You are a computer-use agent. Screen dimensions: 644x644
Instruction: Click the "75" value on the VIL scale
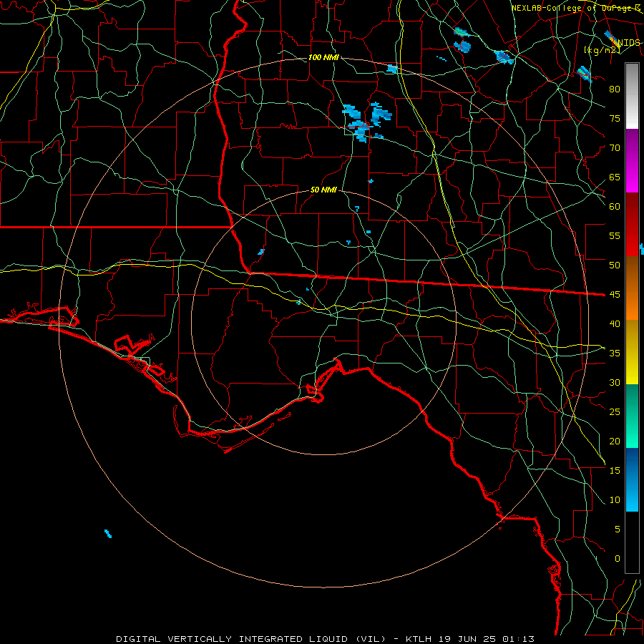(x=615, y=118)
